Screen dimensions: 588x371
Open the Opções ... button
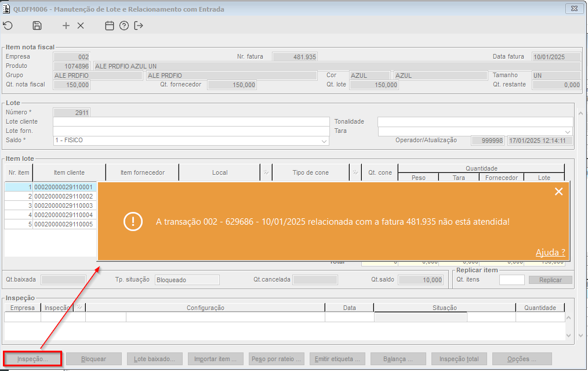[522, 359]
